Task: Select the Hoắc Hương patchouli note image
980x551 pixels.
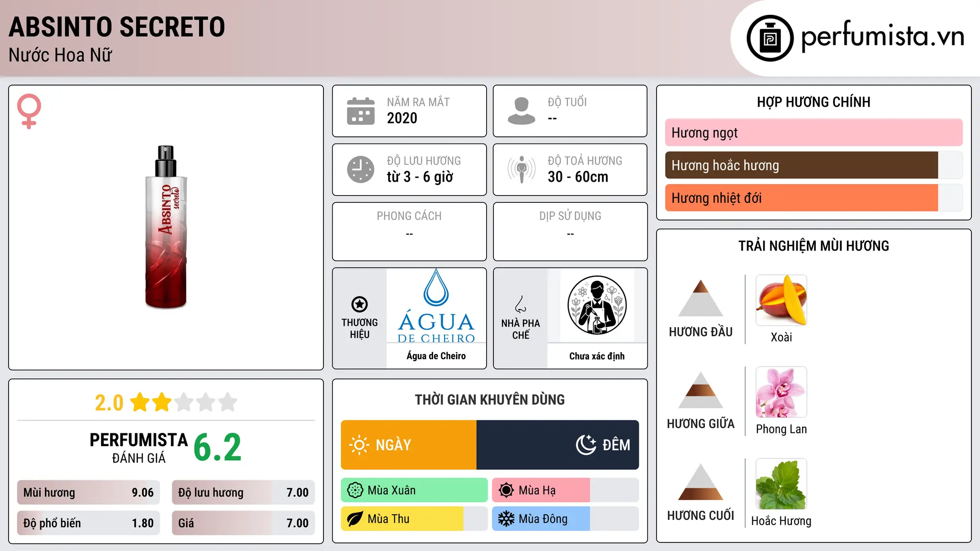Action: click(781, 484)
